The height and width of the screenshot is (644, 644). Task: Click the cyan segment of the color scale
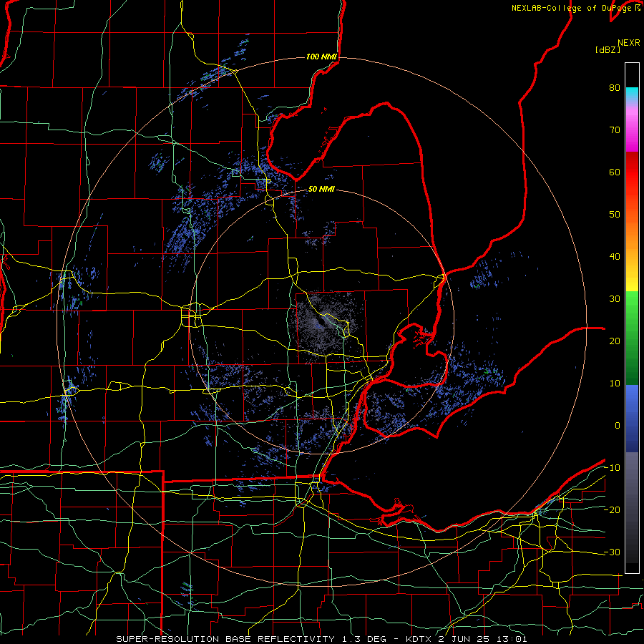pos(632,94)
